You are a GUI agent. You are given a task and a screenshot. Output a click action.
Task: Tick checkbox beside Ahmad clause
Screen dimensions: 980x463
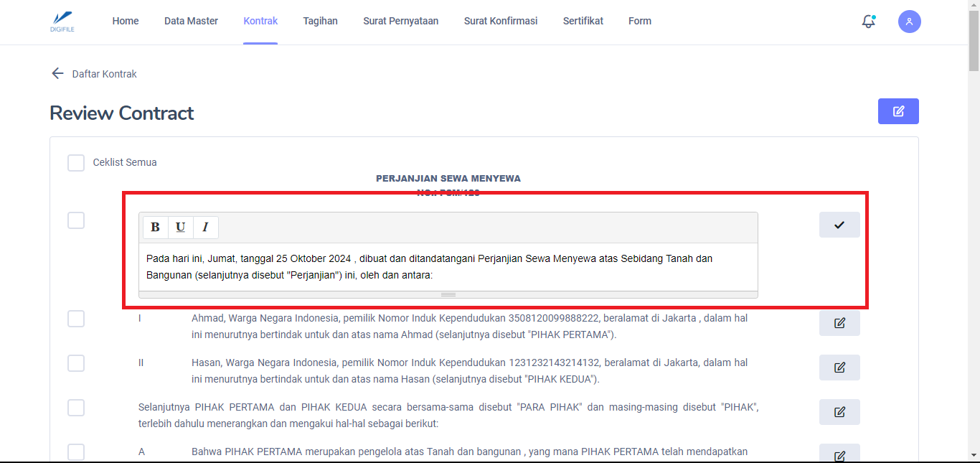[76, 319]
